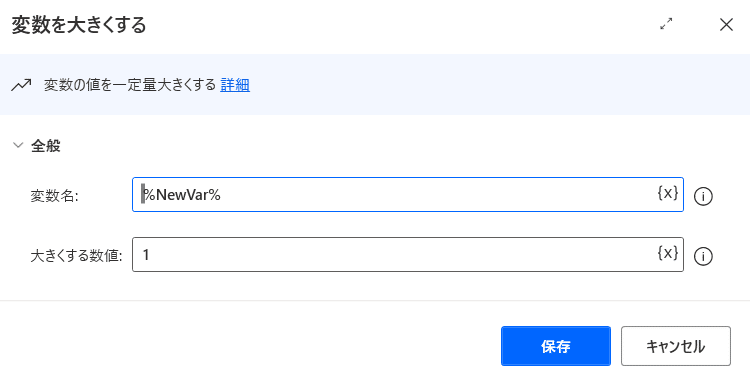Viewport: 750px width, 371px height.
Task: Open variable picker {x} in 変数名 field
Action: pos(668,193)
